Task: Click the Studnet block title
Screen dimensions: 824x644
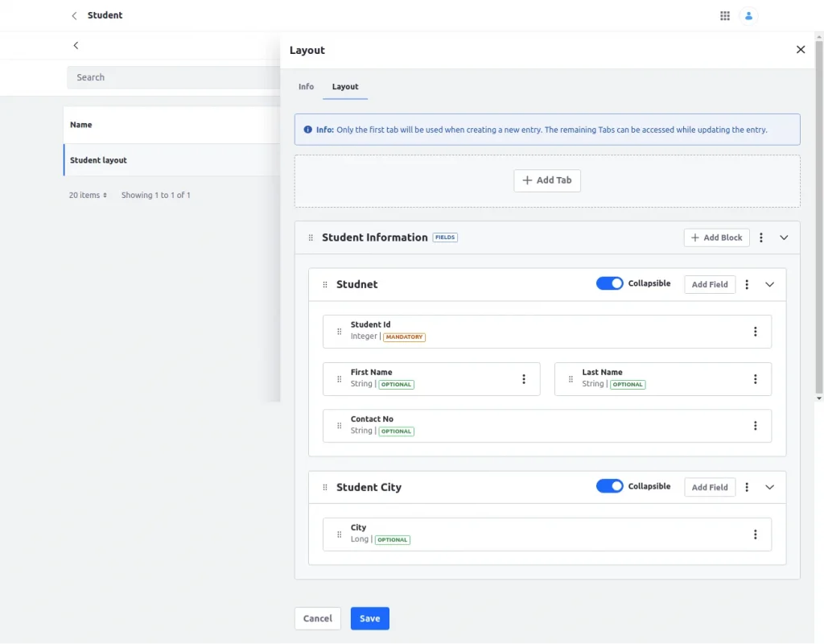Action: [356, 284]
